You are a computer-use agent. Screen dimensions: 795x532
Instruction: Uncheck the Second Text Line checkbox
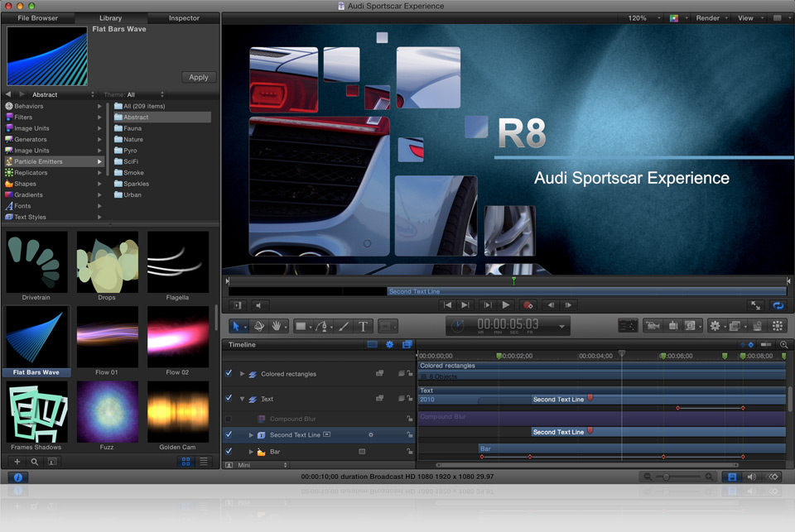[x=229, y=434]
